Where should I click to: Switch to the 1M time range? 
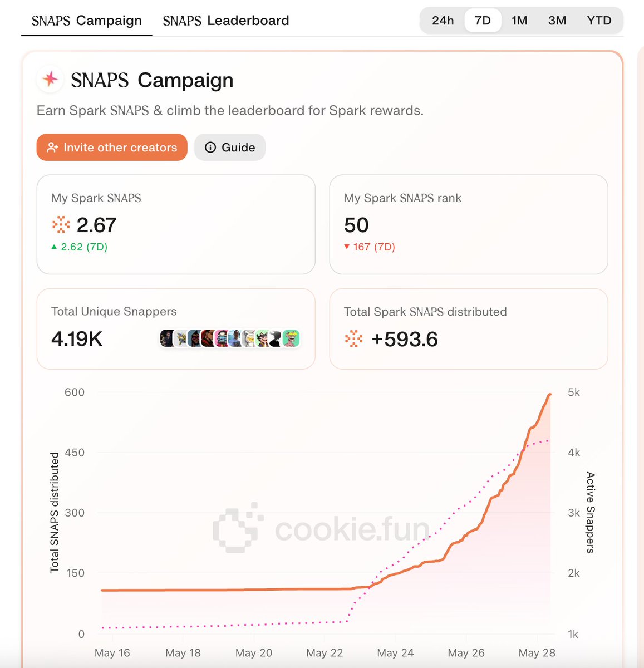point(519,21)
